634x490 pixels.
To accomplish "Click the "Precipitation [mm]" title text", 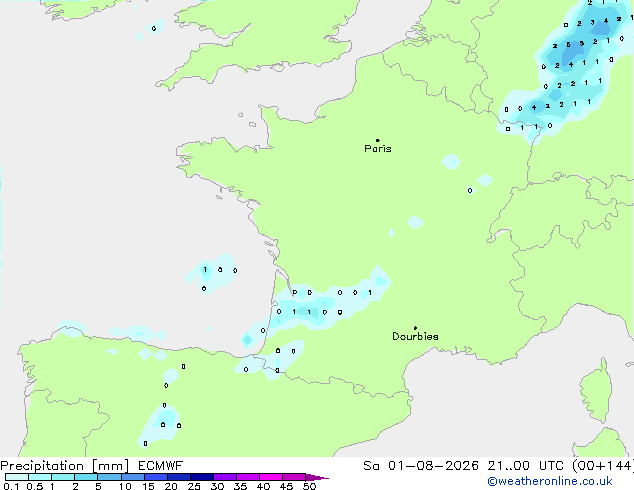I will (x=64, y=466).
